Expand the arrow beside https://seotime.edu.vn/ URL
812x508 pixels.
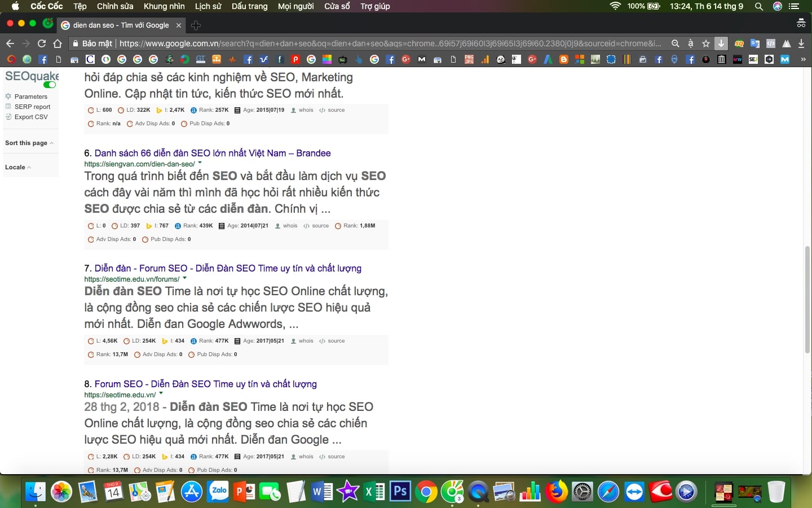[x=161, y=394]
